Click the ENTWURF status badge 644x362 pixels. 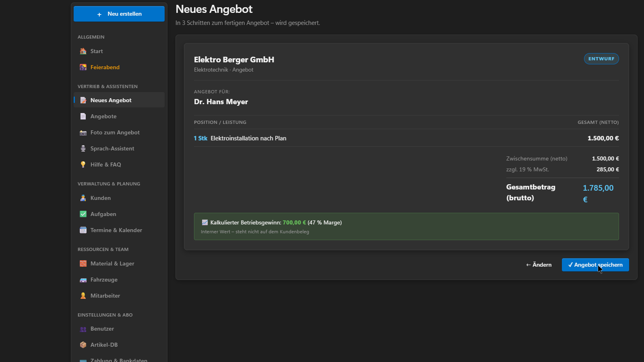click(601, 59)
